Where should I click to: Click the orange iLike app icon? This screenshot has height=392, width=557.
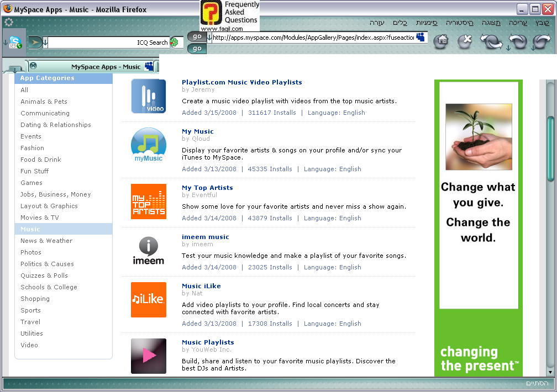pyautogui.click(x=148, y=300)
